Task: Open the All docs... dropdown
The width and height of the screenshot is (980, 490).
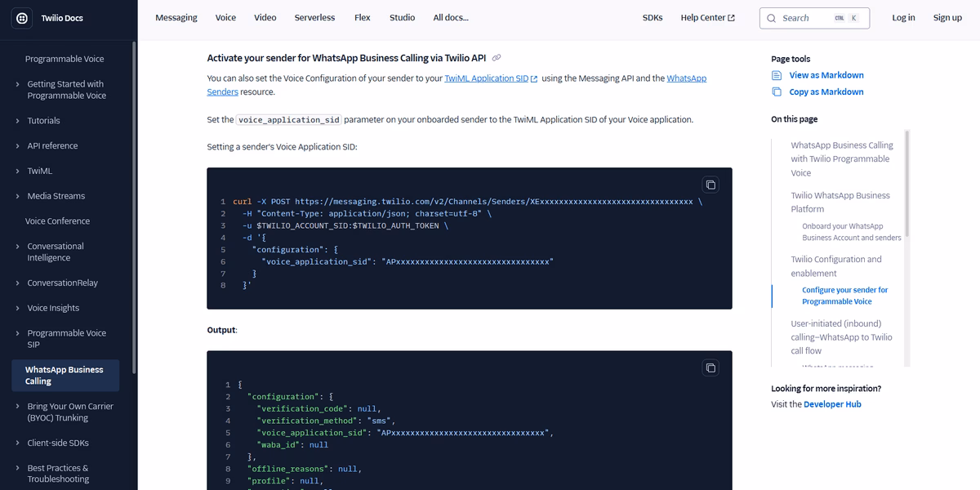Action: pyautogui.click(x=450, y=17)
